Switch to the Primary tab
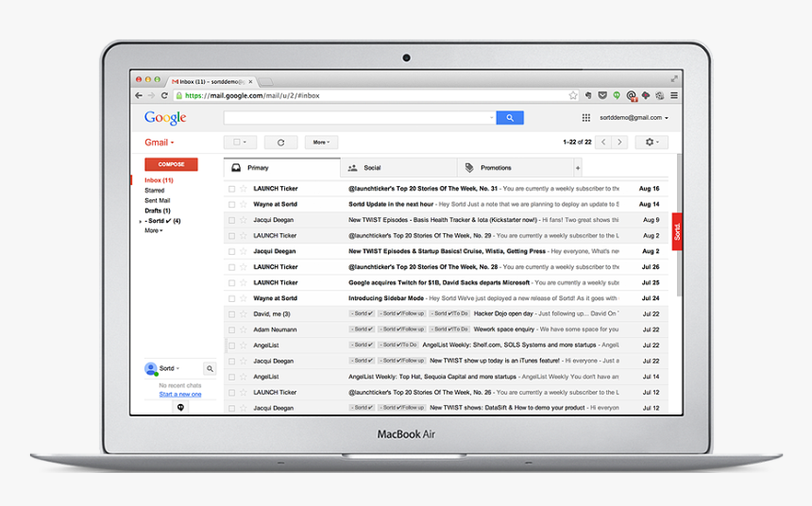Image resolution: width=812 pixels, height=506 pixels. point(281,168)
